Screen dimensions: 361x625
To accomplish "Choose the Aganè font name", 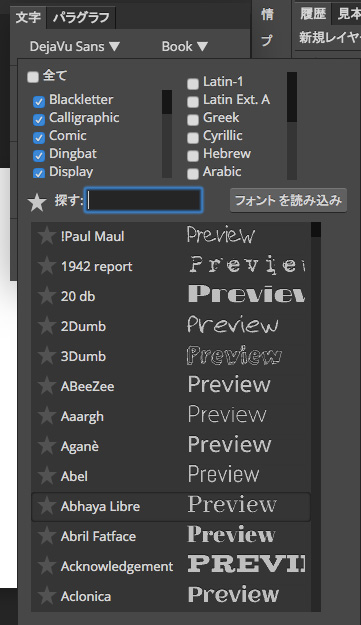I will [x=79, y=446].
